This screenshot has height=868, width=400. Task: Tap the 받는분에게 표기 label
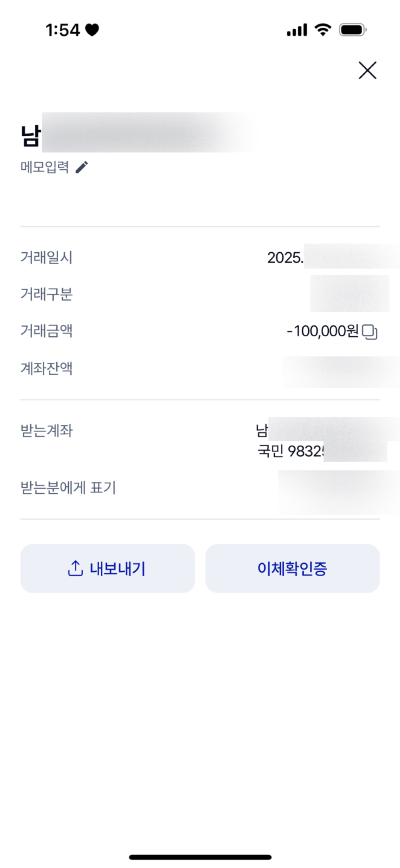point(68,488)
